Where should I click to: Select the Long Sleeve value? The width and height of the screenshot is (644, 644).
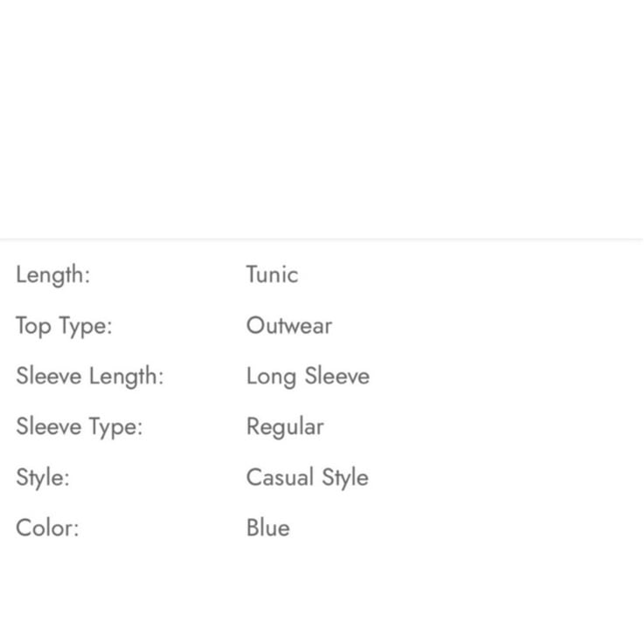308,377
